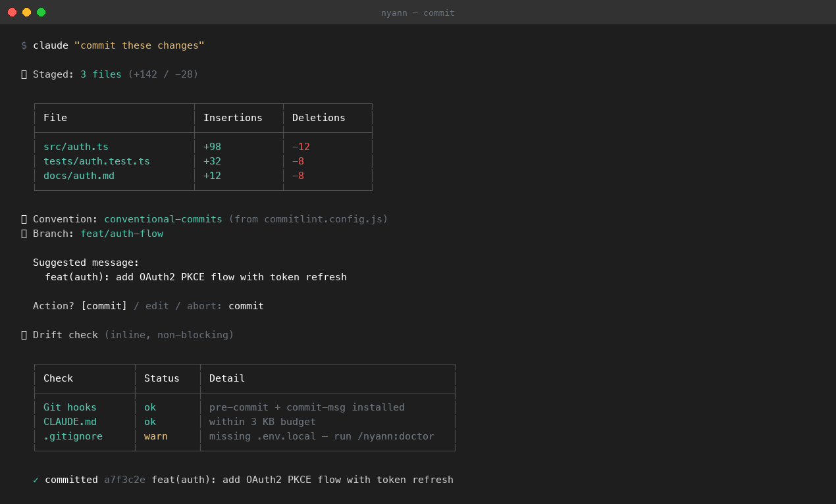Expand the Drift check results table
Image resolution: width=836 pixels, height=504 pixels.
[x=244, y=407]
